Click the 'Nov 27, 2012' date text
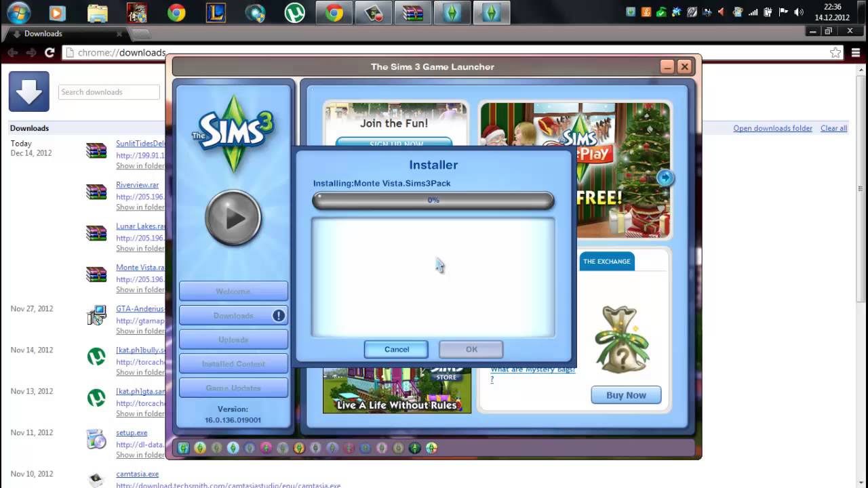 (32, 309)
